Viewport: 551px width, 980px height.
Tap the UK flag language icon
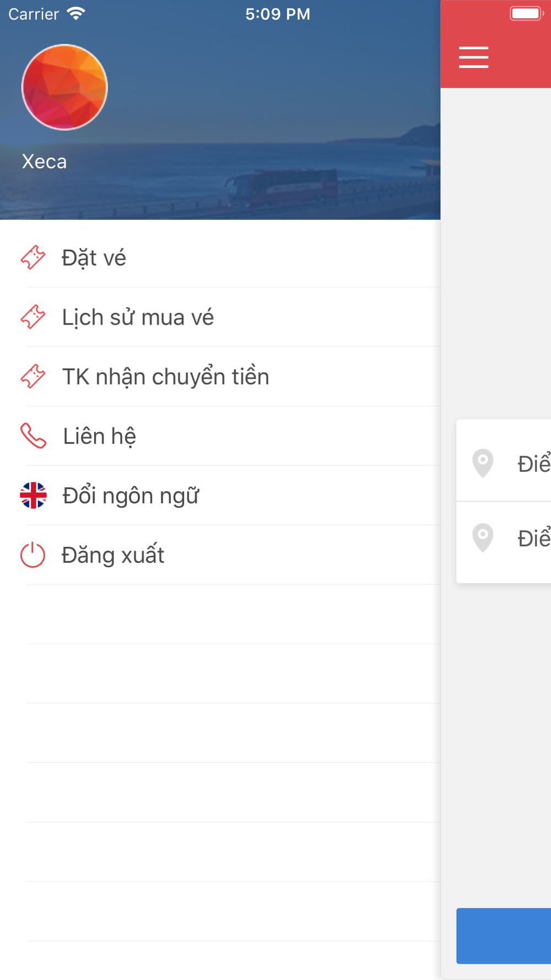pyautogui.click(x=33, y=495)
